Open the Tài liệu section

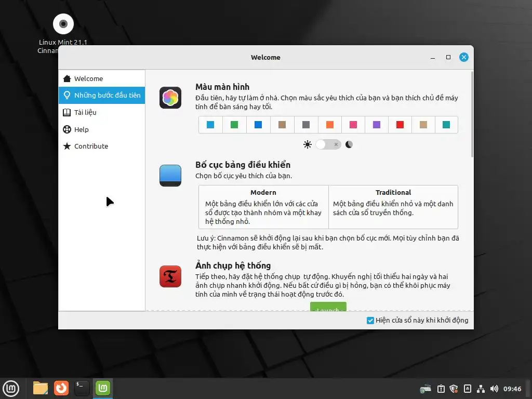point(102,112)
